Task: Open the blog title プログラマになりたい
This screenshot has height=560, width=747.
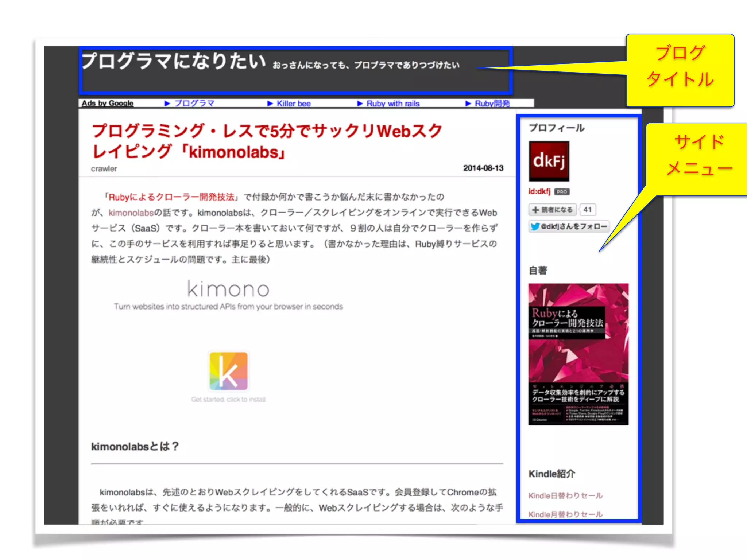Action: pyautogui.click(x=174, y=61)
